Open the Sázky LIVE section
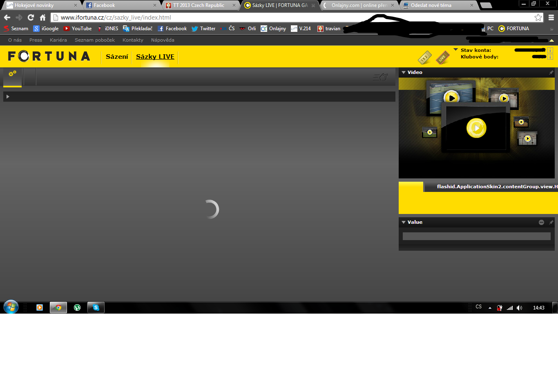 point(155,57)
